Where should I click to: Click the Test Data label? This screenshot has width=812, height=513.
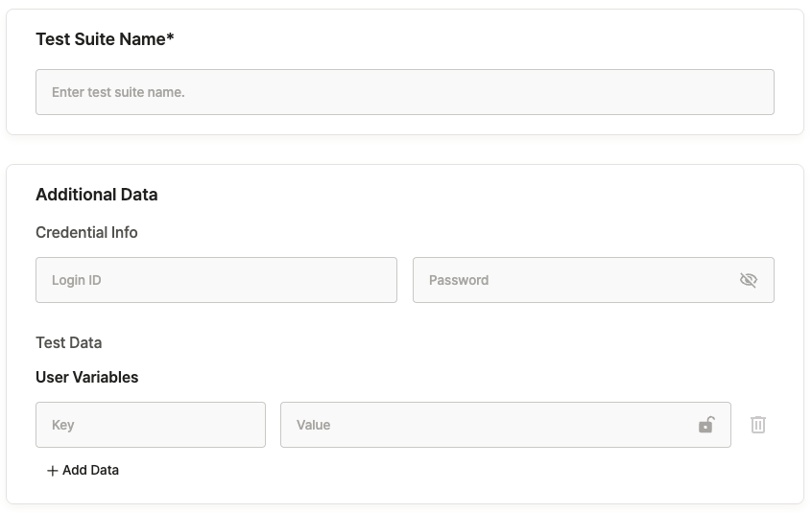coord(69,343)
